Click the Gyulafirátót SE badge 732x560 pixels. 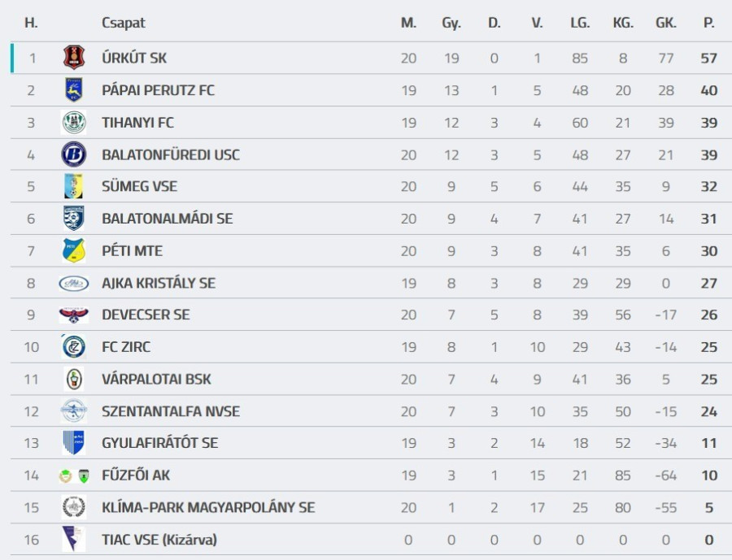pos(74,443)
